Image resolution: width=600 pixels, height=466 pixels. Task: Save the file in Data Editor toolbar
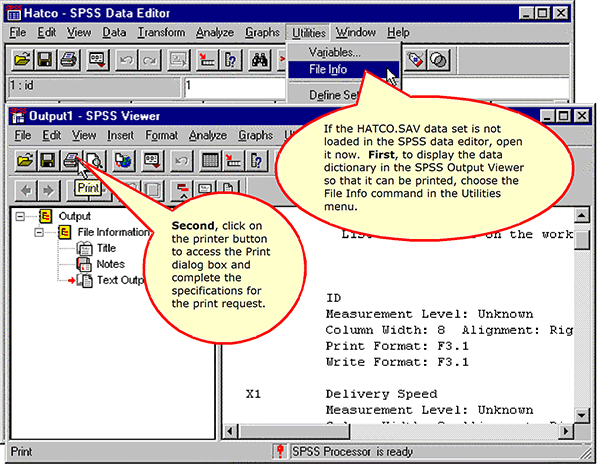(x=45, y=60)
